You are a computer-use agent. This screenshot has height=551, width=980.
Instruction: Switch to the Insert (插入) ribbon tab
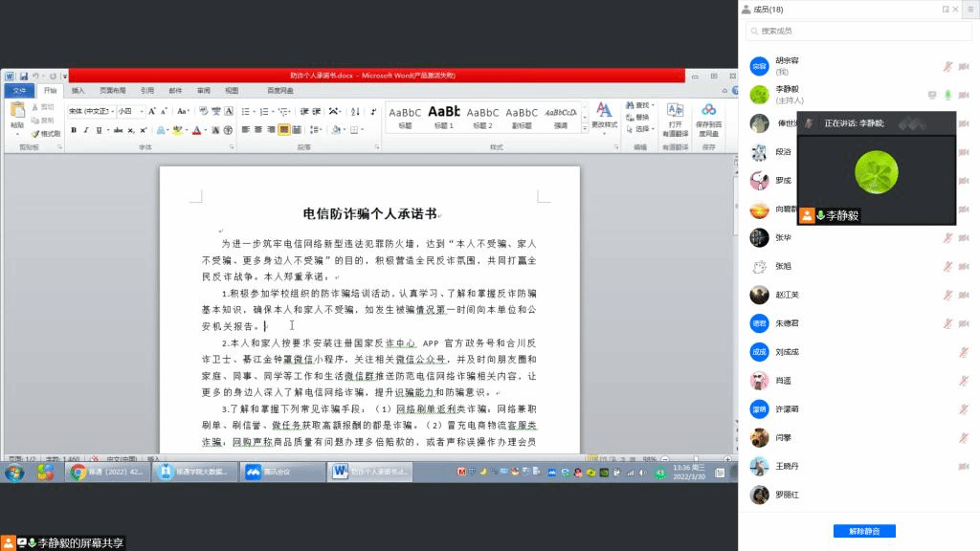[x=78, y=91]
